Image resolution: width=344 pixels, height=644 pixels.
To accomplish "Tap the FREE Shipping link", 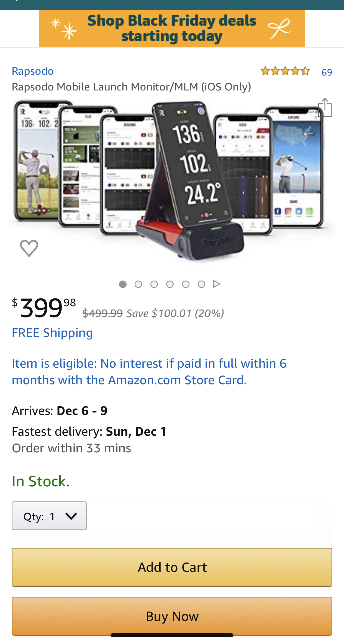I will [52, 333].
